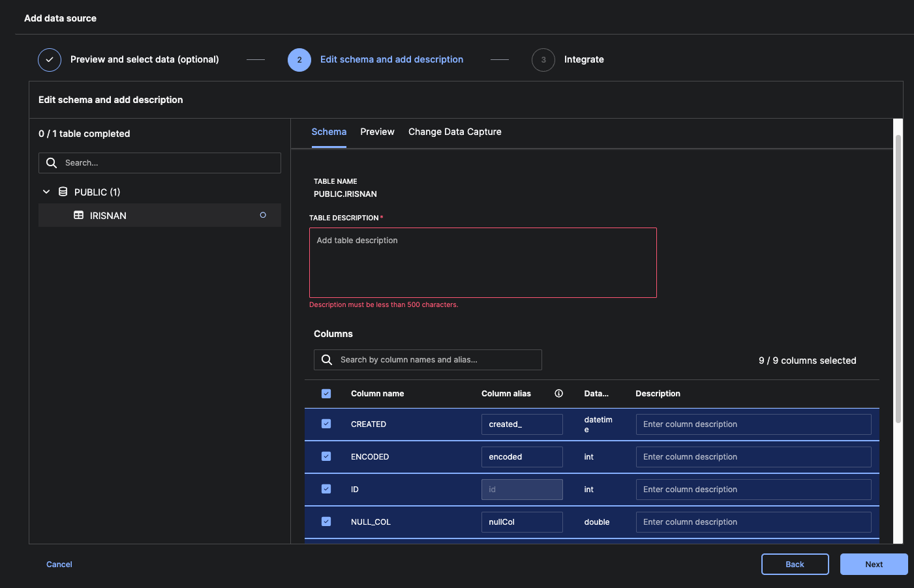Screen dimensions: 914x588
Task: Toggle the select-all columns header checkbox
Action: pyautogui.click(x=326, y=394)
